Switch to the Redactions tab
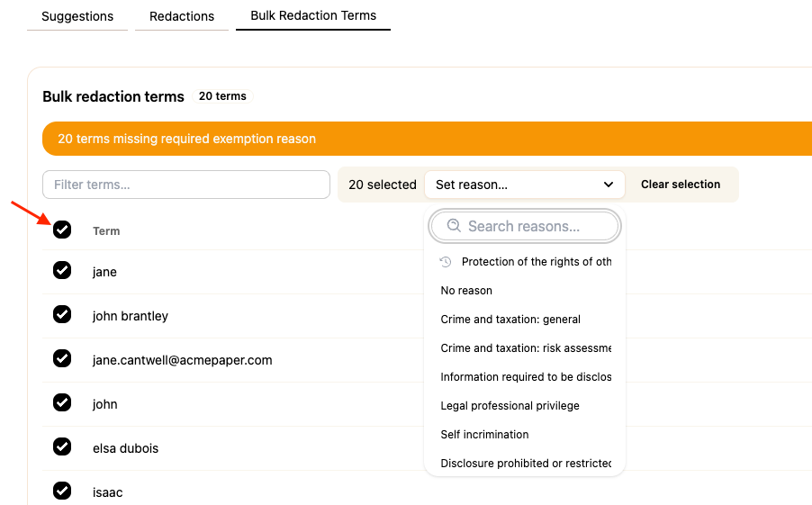 click(182, 16)
